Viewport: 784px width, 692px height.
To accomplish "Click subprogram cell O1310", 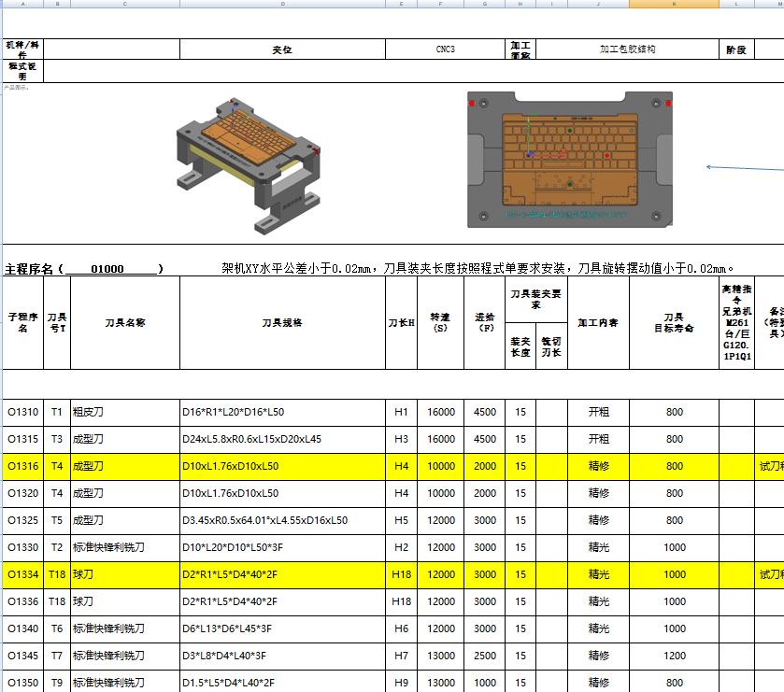I will pyautogui.click(x=23, y=411).
